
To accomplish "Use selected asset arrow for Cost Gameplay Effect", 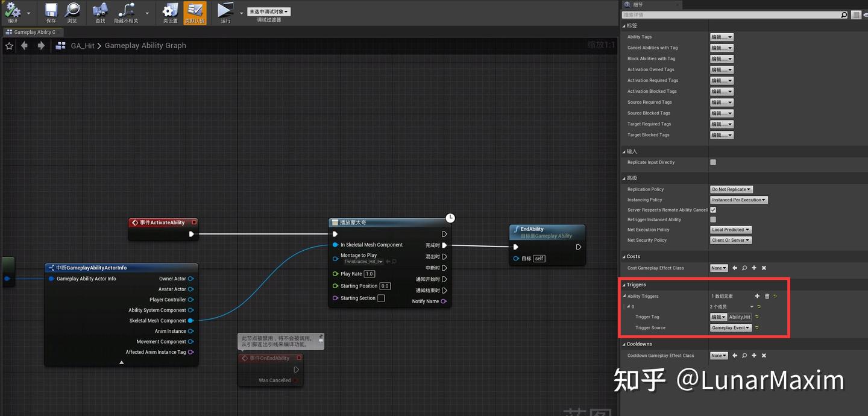I will coord(735,268).
